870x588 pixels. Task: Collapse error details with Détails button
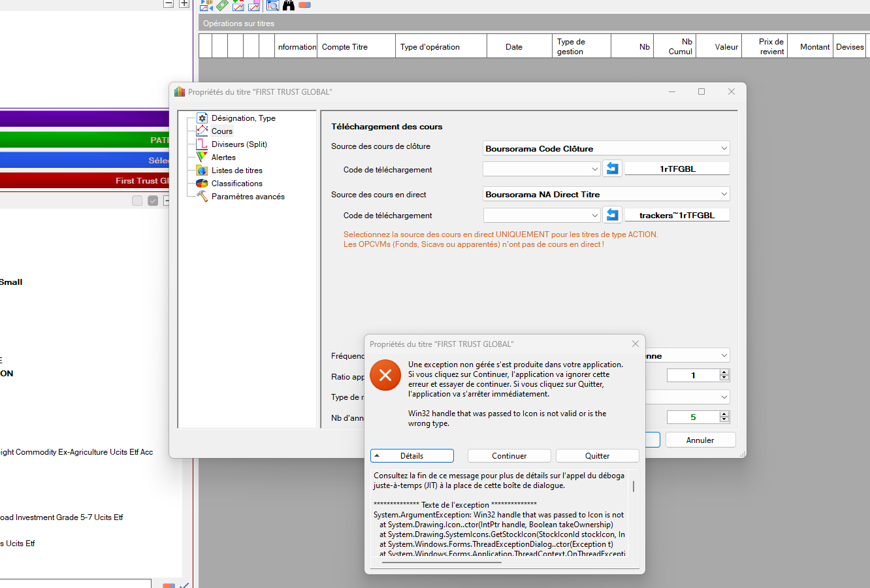pos(411,456)
